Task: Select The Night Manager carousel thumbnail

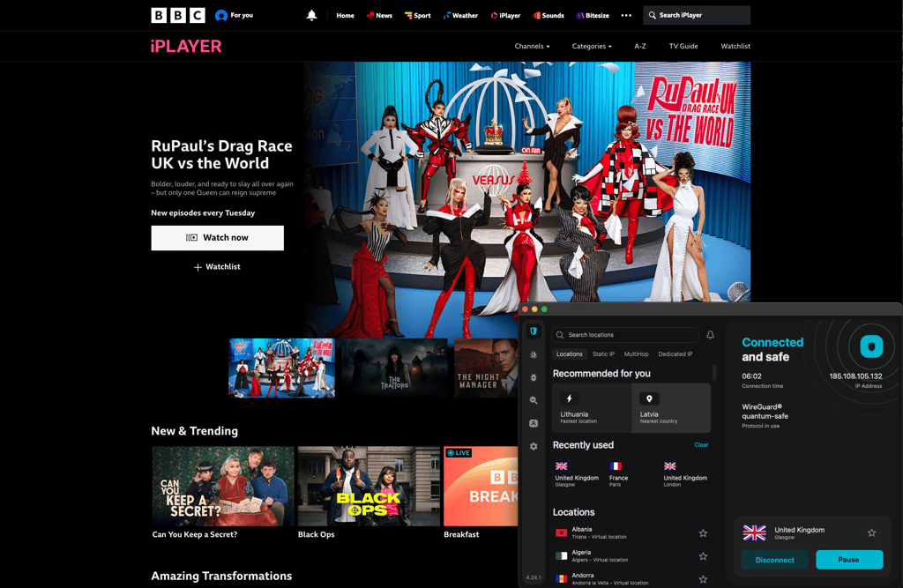Action: pyautogui.click(x=486, y=368)
